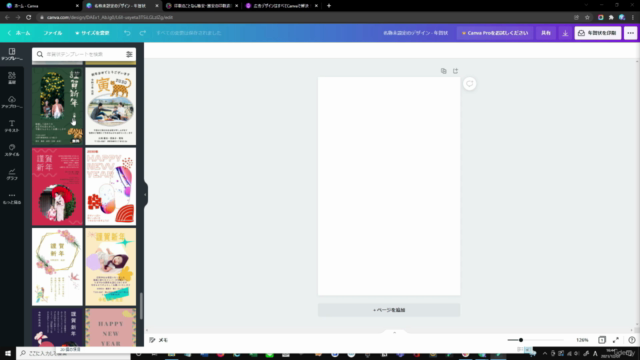This screenshot has height=360, width=640.
Task: Open the ファイル menu
Action: click(53, 33)
